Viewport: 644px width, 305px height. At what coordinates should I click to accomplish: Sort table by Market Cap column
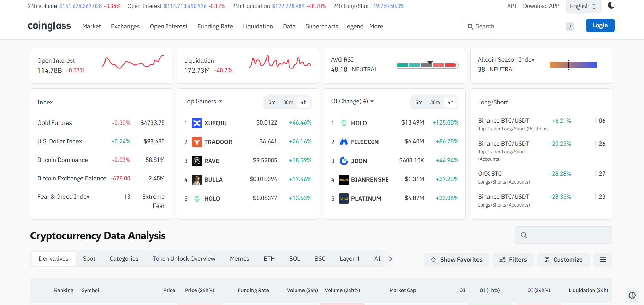coord(403,290)
